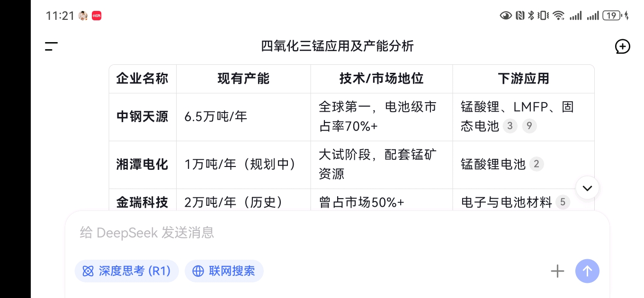The height and width of the screenshot is (298, 644).
Task: Open the sidebar menu icon
Action: click(x=51, y=46)
